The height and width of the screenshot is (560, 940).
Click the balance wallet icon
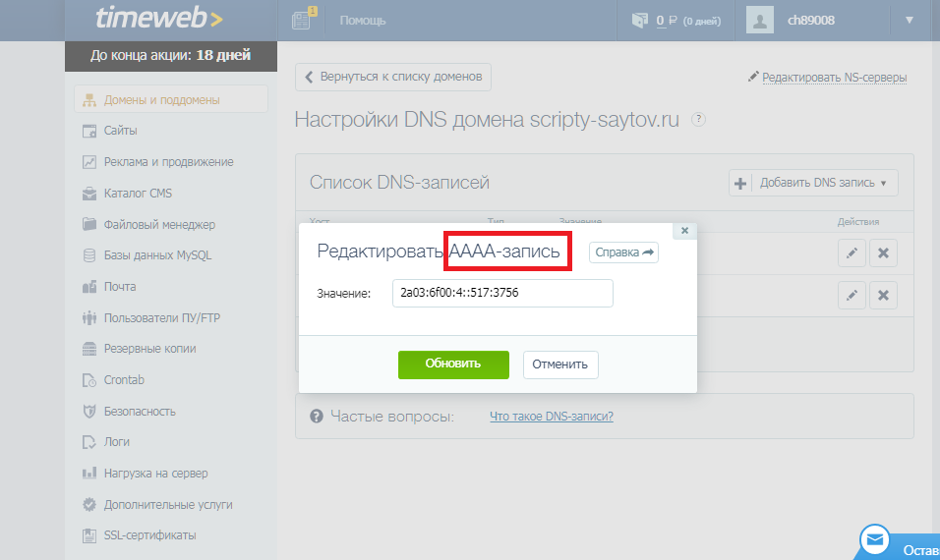tap(640, 21)
